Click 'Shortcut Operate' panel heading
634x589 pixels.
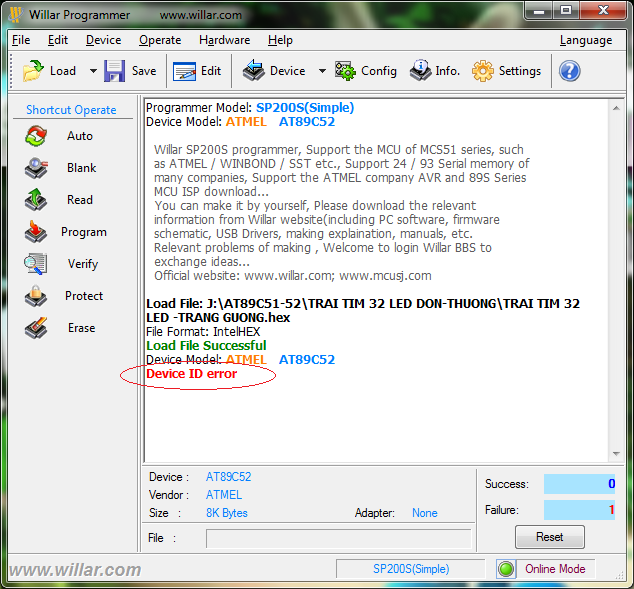click(x=71, y=110)
